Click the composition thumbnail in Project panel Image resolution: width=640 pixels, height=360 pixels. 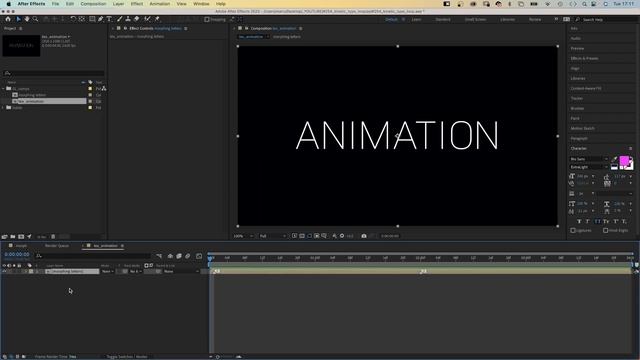[x=21, y=46]
